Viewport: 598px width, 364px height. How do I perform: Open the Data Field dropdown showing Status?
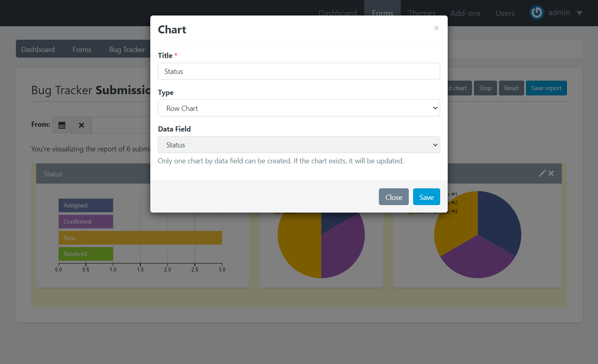[299, 145]
